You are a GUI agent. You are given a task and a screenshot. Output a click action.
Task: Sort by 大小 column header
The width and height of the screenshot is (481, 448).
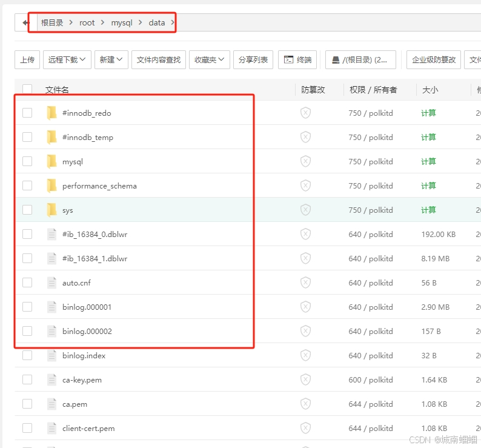pyautogui.click(x=430, y=90)
